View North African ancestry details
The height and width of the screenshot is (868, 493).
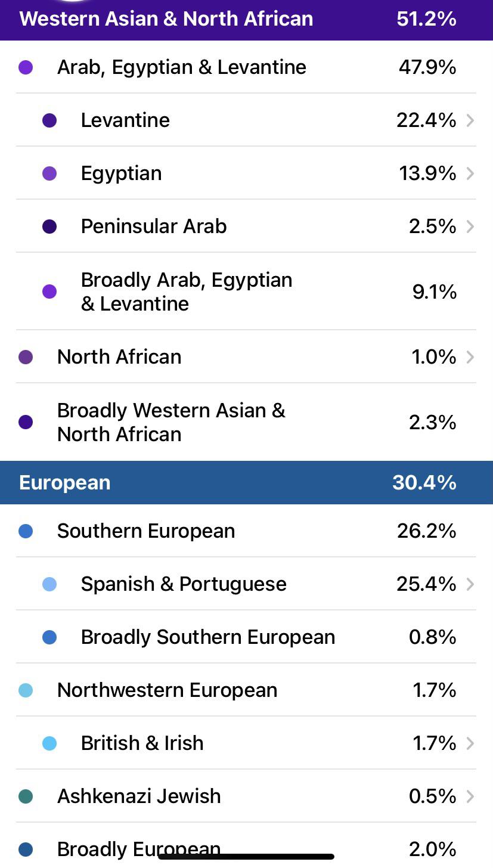pyautogui.click(x=470, y=356)
